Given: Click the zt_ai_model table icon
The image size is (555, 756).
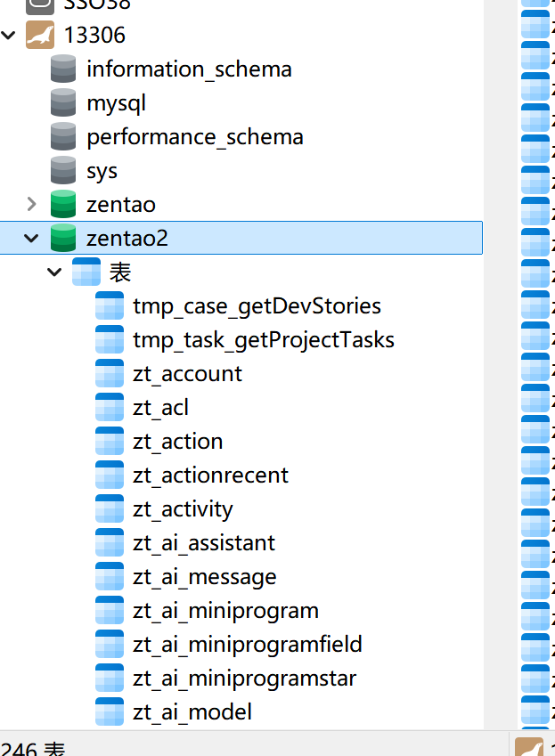Looking at the screenshot, I should tap(110, 711).
